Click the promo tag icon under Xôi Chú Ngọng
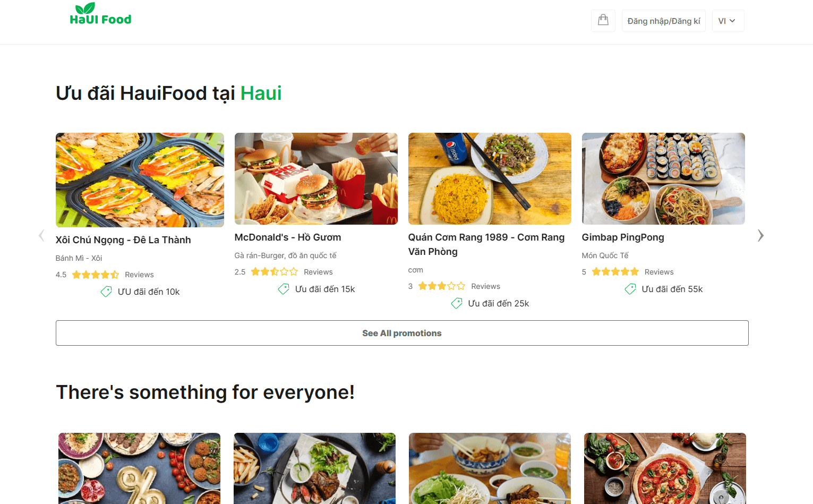This screenshot has width=813, height=504. pyautogui.click(x=106, y=292)
